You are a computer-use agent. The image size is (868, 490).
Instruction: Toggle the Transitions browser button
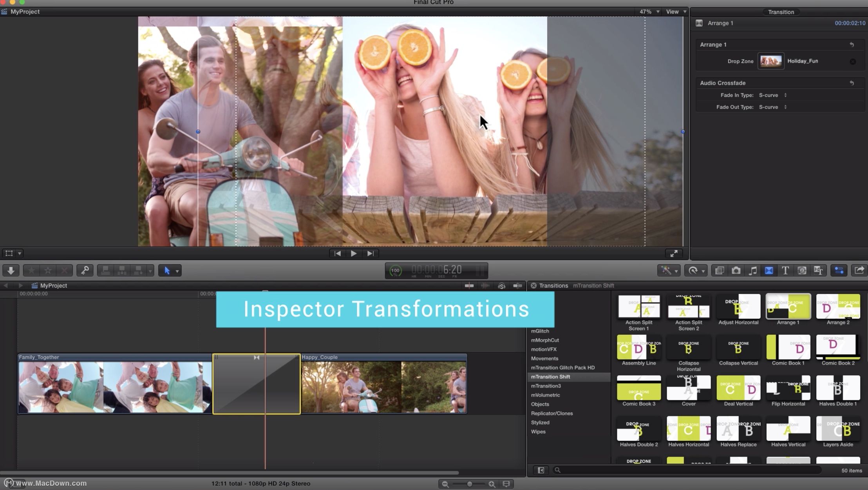coord(769,270)
